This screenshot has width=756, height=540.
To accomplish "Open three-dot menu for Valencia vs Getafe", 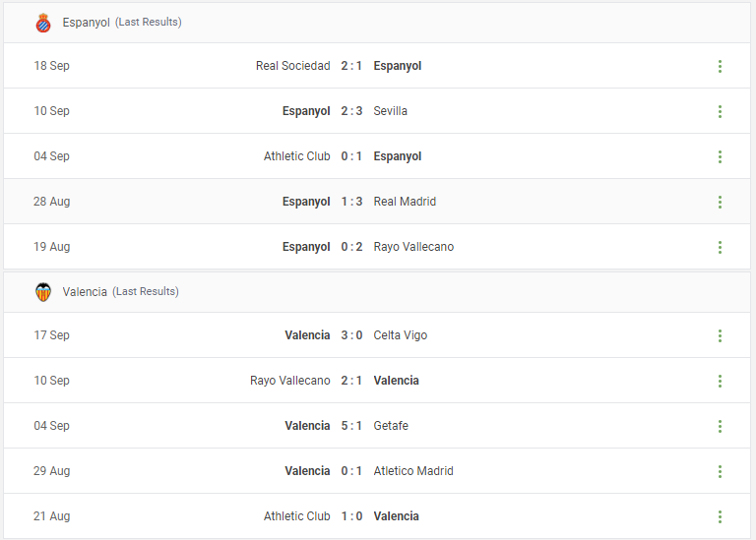I will tap(720, 426).
